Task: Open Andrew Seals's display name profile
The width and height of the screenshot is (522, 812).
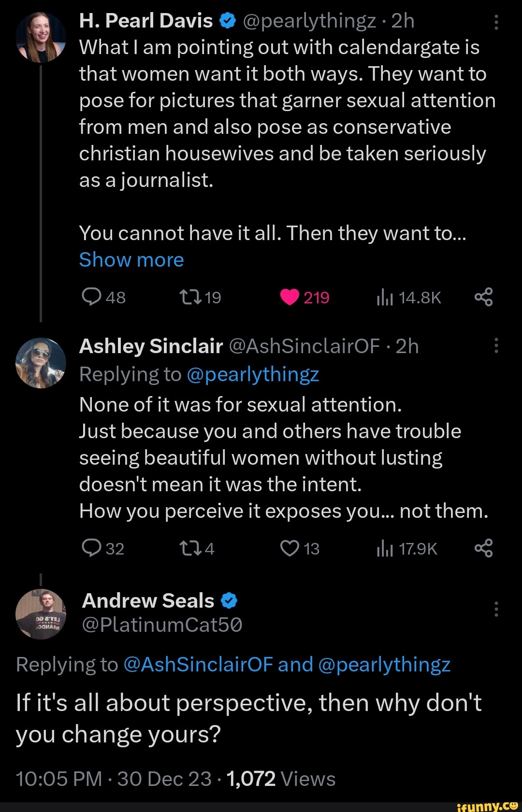Action: coord(148,601)
